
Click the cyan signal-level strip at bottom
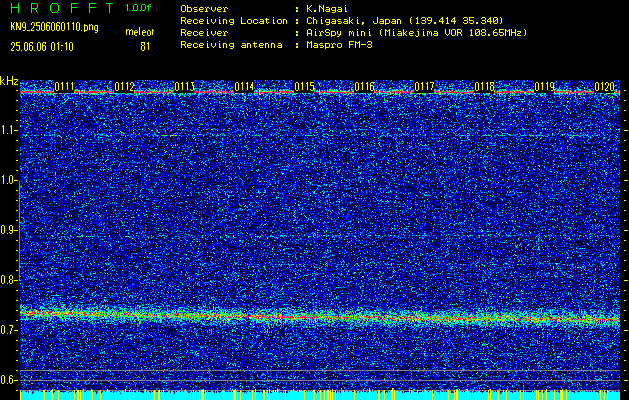click(320, 395)
